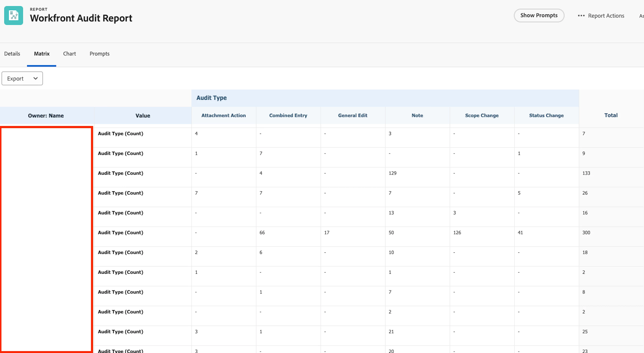The image size is (644, 353).
Task: Open the Export menu
Action: 22,79
